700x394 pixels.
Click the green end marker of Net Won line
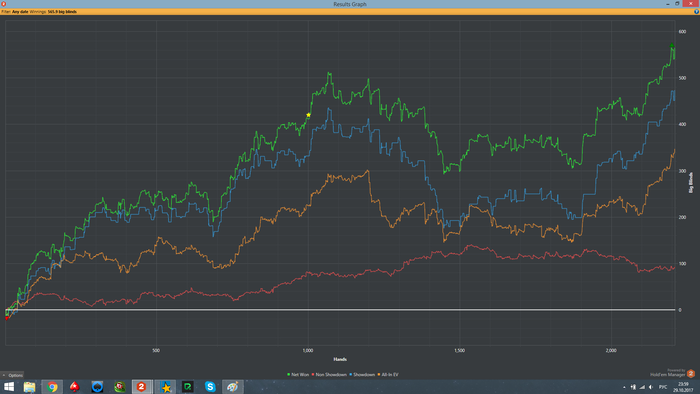click(672, 46)
